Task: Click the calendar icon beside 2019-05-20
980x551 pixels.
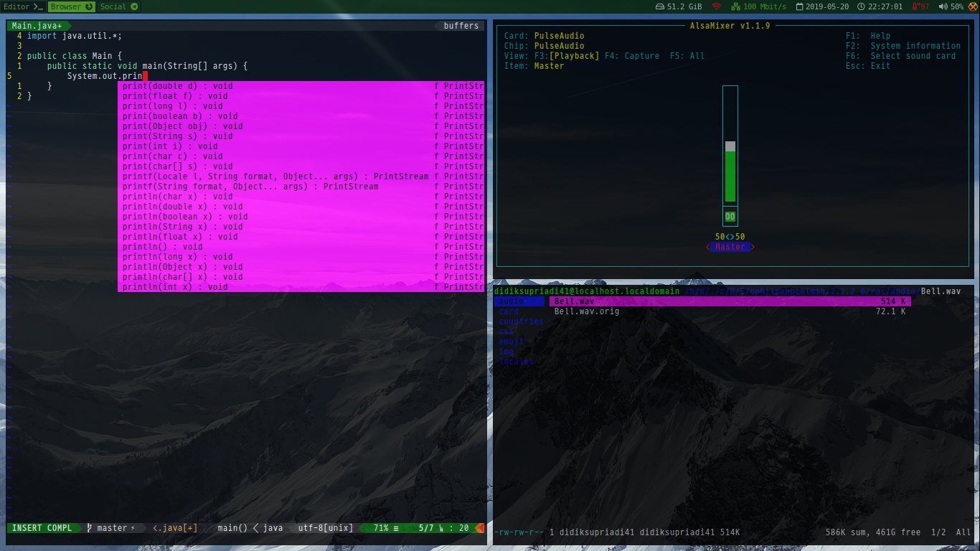Action: click(800, 6)
